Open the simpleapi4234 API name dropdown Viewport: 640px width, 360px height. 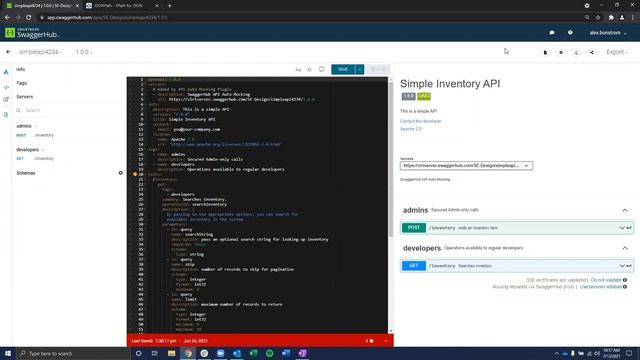point(40,52)
